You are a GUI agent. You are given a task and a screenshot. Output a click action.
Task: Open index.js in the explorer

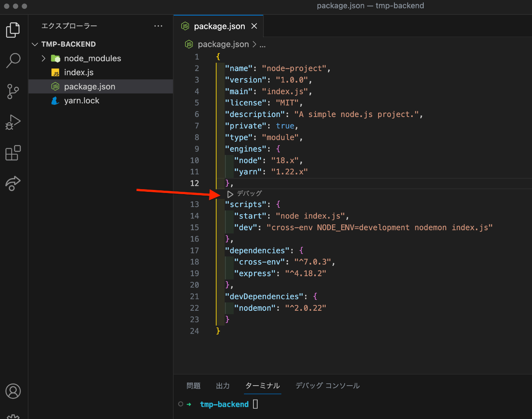click(x=79, y=73)
